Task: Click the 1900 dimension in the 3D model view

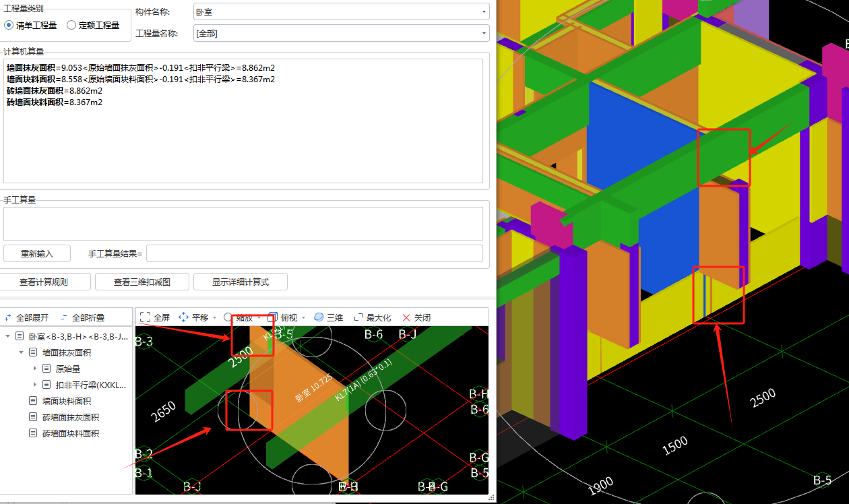Action: point(601,486)
